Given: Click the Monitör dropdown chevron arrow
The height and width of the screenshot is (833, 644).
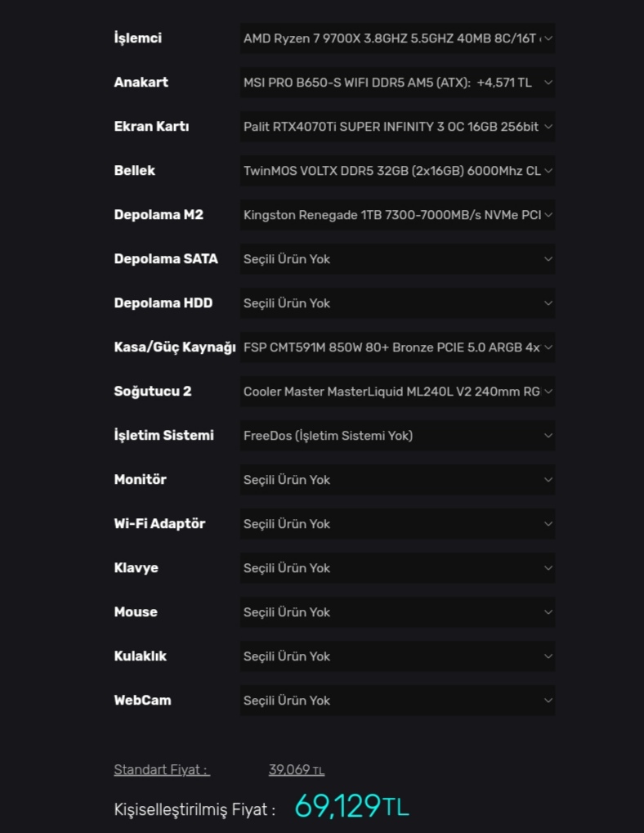Looking at the screenshot, I should pos(548,480).
